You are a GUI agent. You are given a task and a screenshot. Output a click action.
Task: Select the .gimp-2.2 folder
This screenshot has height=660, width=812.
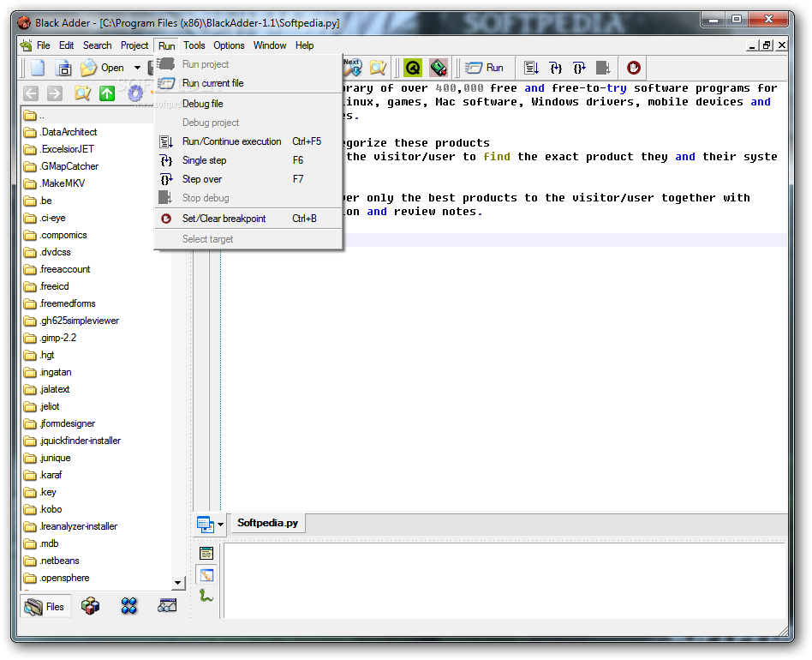pos(50,338)
